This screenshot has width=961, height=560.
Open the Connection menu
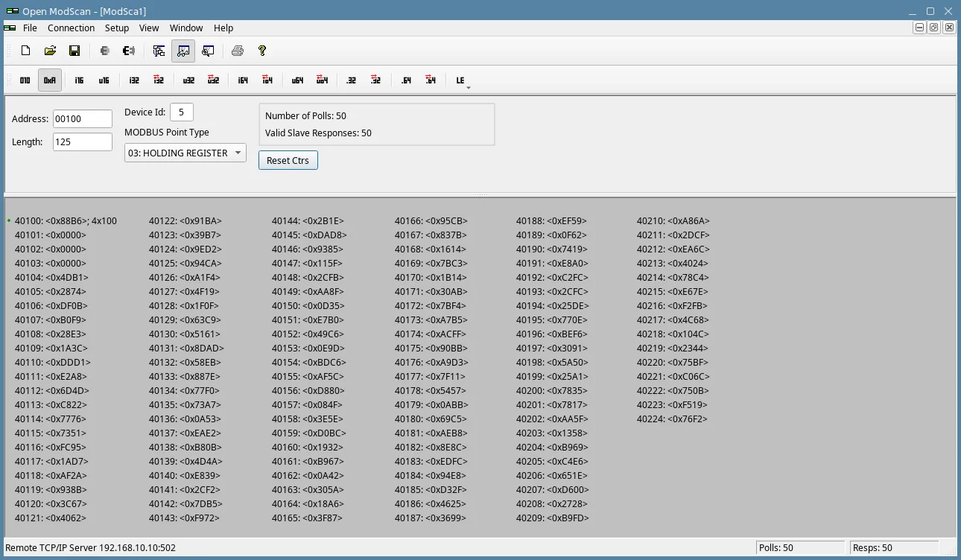pos(71,28)
